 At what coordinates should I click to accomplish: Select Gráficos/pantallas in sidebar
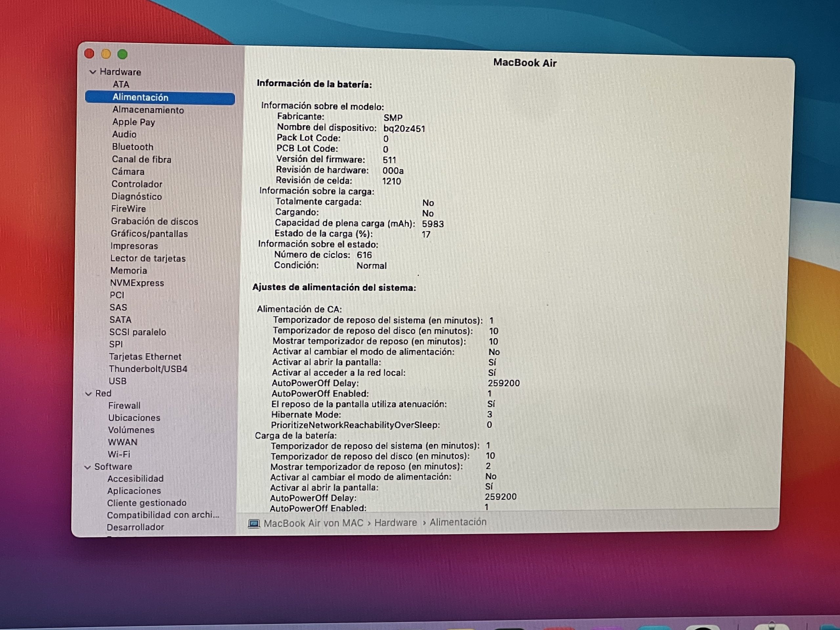point(149,234)
